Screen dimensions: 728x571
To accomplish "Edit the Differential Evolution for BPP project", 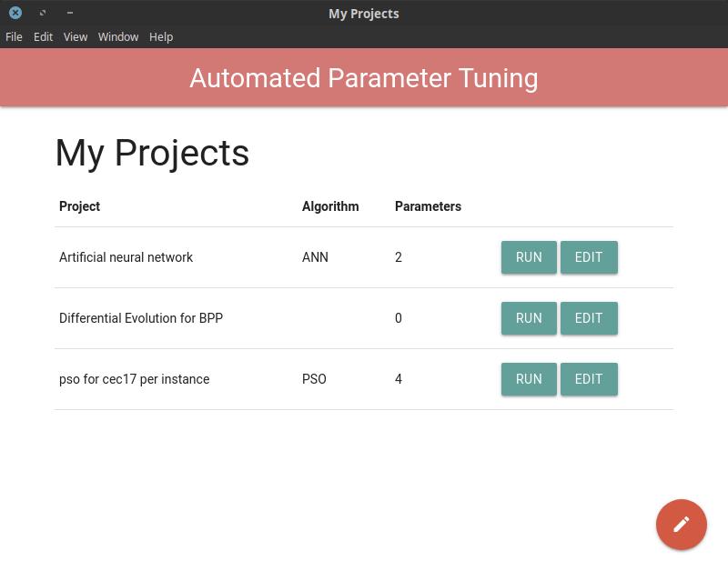I will click(589, 318).
